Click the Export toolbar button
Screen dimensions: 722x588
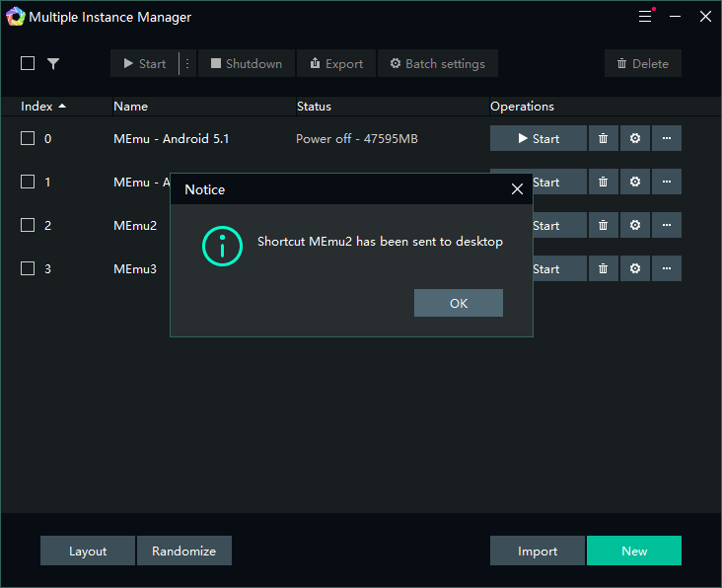point(336,63)
